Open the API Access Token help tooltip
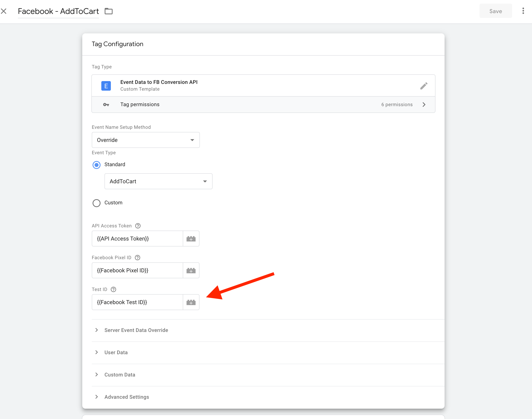This screenshot has width=532, height=419. [x=138, y=226]
